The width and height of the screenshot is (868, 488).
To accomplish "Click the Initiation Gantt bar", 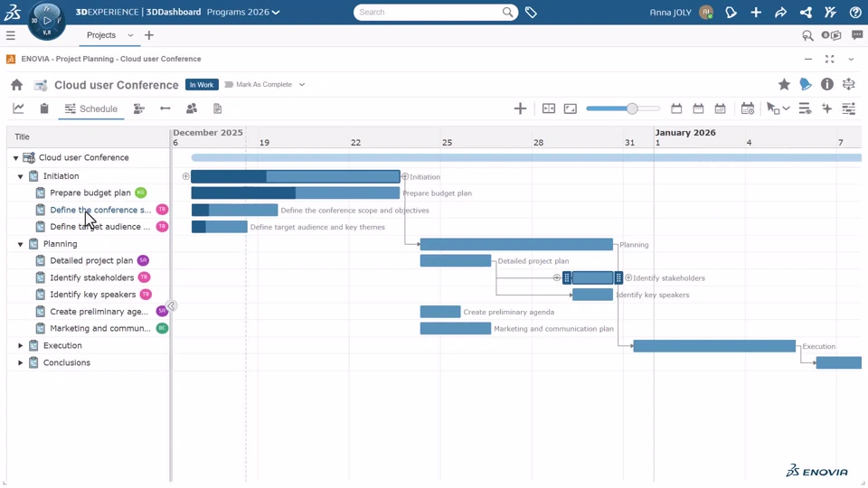I will 296,176.
